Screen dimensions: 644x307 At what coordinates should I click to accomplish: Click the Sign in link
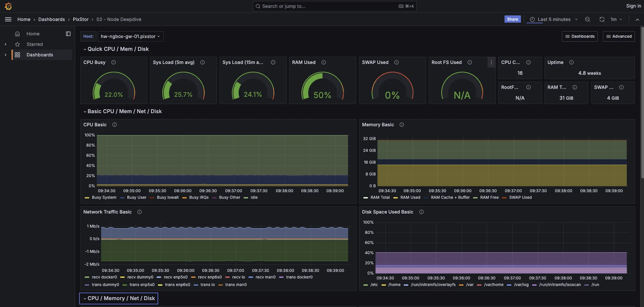633,6
